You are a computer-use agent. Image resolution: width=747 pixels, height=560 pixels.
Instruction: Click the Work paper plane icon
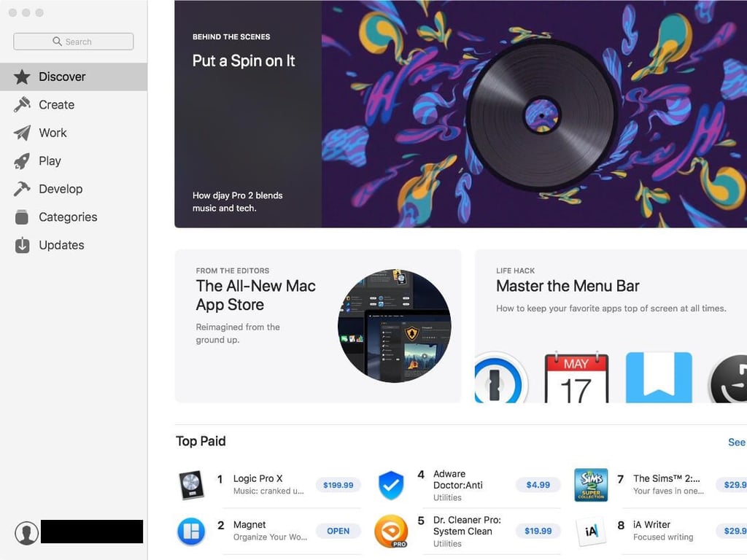(x=22, y=133)
